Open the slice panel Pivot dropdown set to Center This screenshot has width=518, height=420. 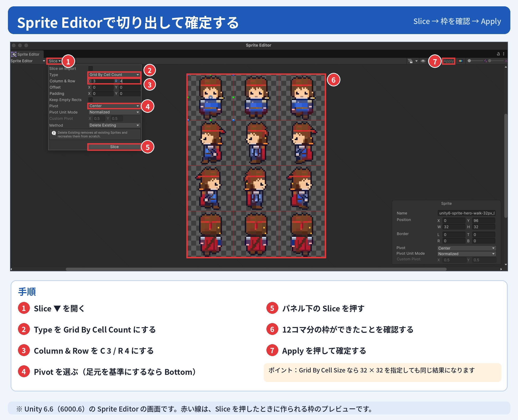[114, 106]
